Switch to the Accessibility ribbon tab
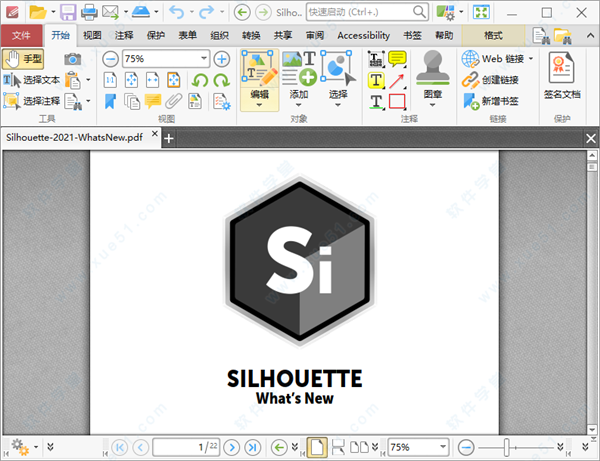The height and width of the screenshot is (461, 600). click(x=363, y=35)
